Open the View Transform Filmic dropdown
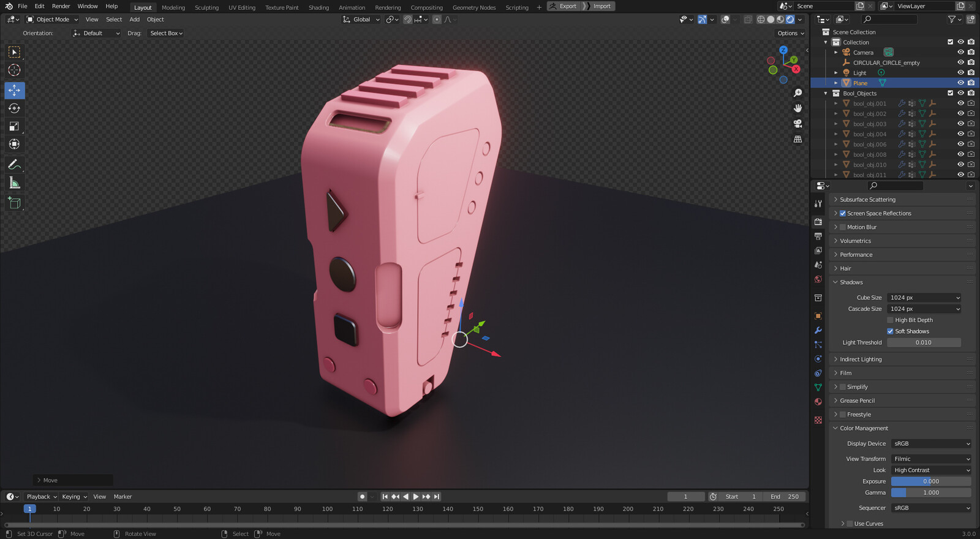This screenshot has width=980, height=539. coord(931,459)
